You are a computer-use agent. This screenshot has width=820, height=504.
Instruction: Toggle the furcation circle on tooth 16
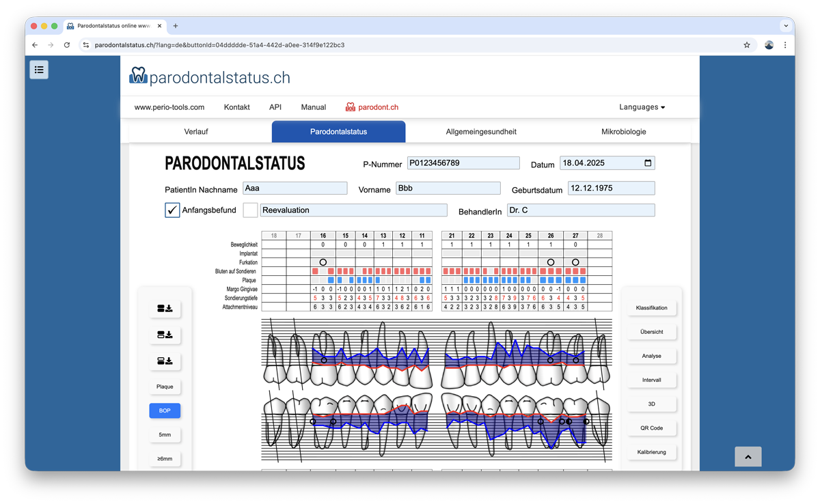pos(323,262)
